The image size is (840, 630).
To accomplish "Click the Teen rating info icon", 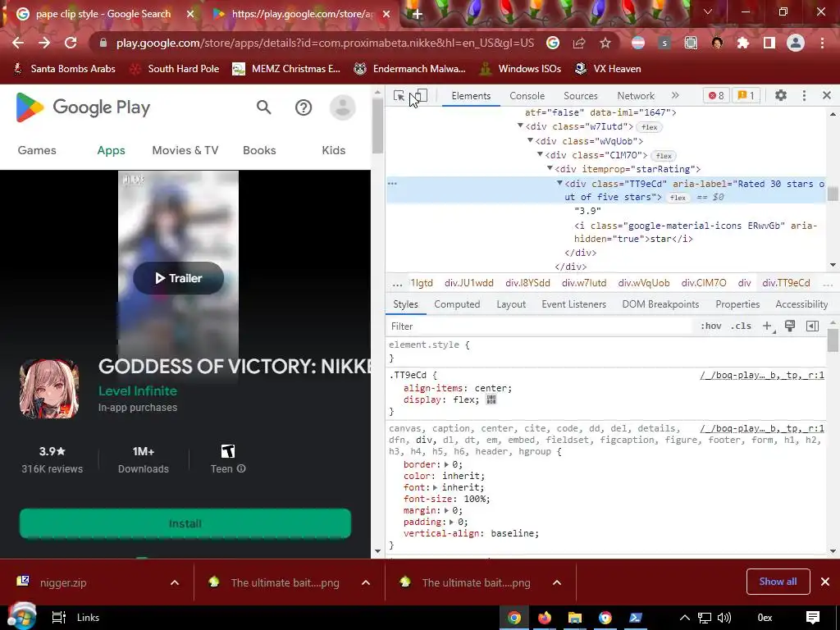I will [x=241, y=468].
